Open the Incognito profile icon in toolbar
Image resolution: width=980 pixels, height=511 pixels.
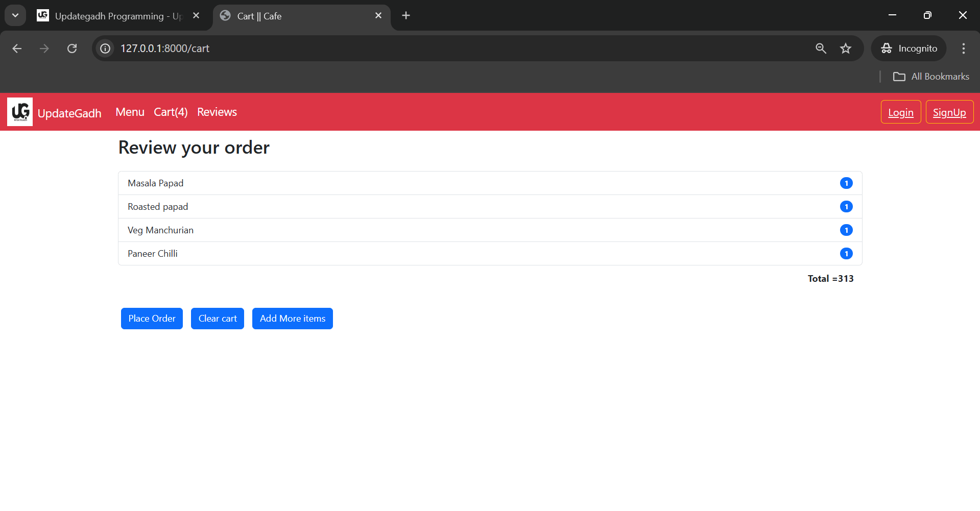(x=887, y=48)
